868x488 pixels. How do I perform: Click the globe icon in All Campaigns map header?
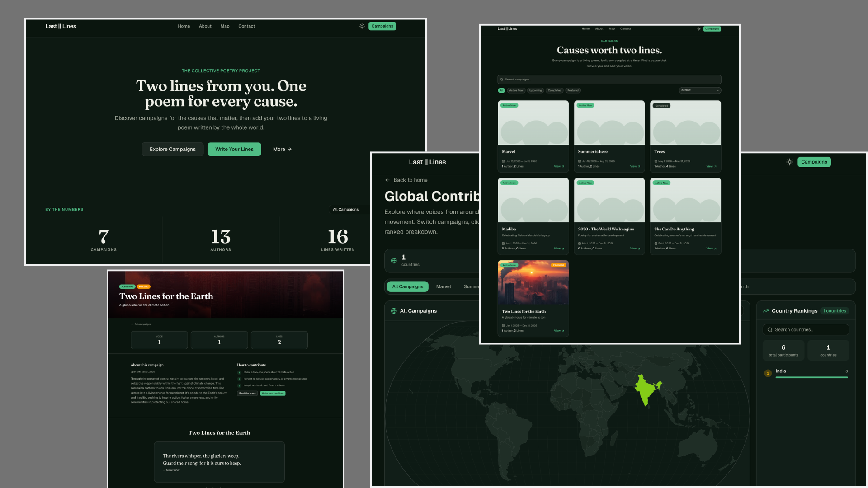(x=394, y=311)
